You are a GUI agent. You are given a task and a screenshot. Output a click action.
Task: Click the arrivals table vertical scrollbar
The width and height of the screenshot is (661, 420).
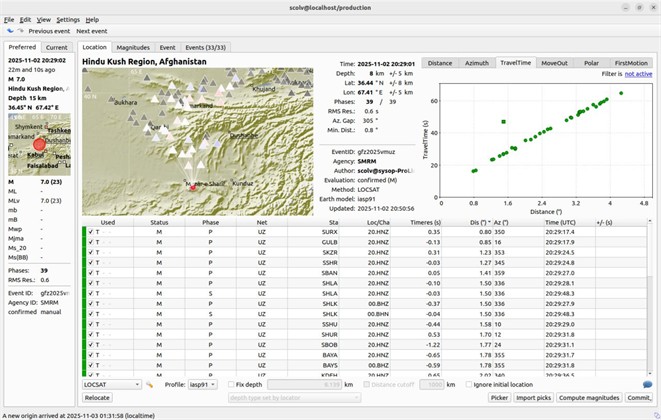click(x=650, y=299)
